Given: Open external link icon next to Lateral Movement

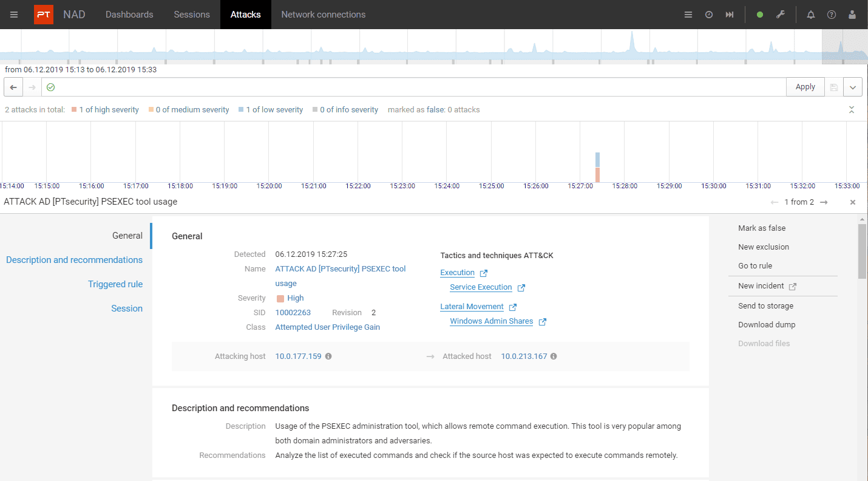Looking at the screenshot, I should click(513, 307).
